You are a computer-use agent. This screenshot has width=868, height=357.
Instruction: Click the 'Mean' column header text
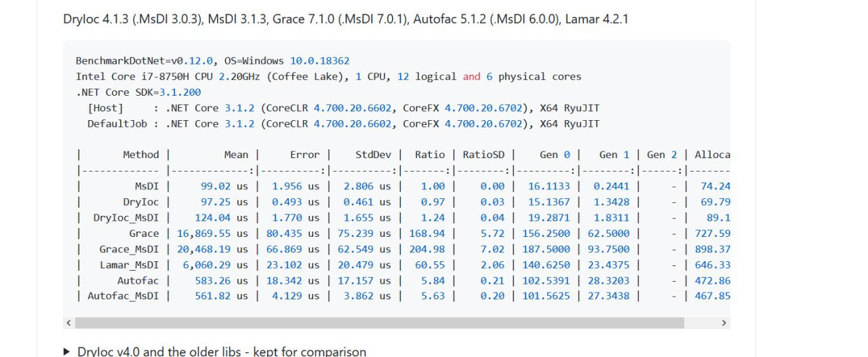236,155
